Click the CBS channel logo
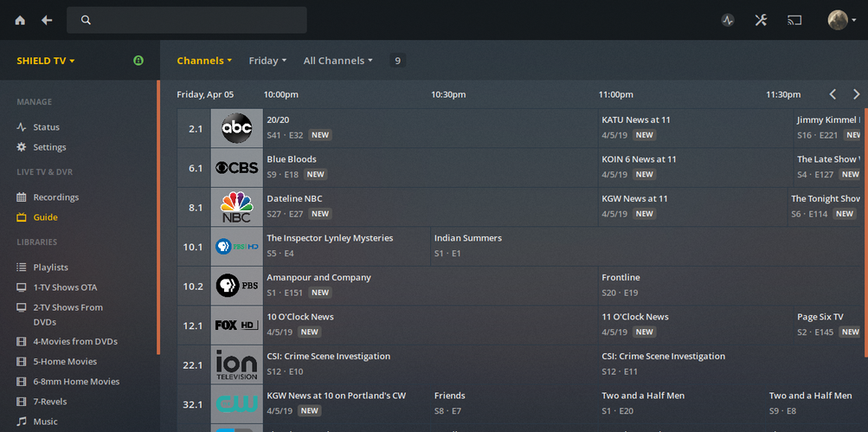868x432 pixels. [237, 167]
